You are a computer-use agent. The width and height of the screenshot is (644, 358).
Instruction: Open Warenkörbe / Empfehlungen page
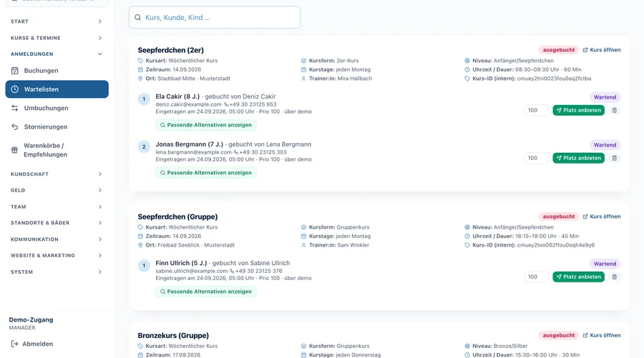[x=57, y=150]
